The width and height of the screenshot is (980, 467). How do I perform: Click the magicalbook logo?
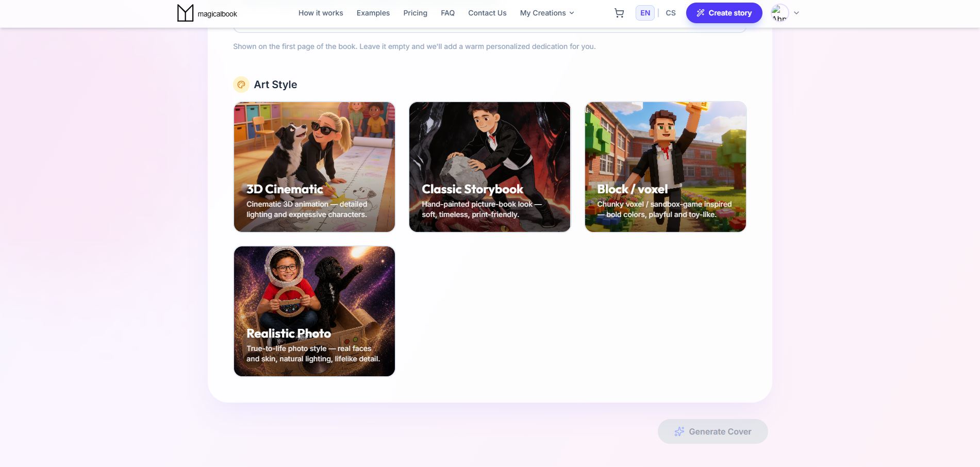point(207,13)
